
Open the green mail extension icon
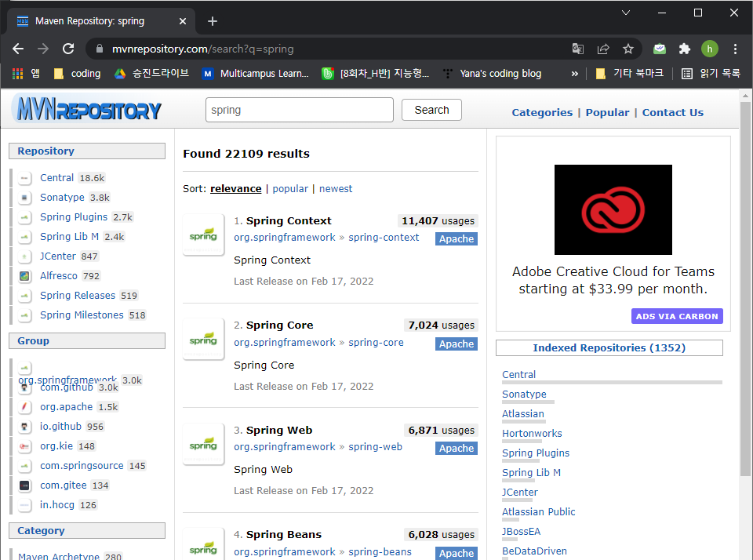(660, 49)
